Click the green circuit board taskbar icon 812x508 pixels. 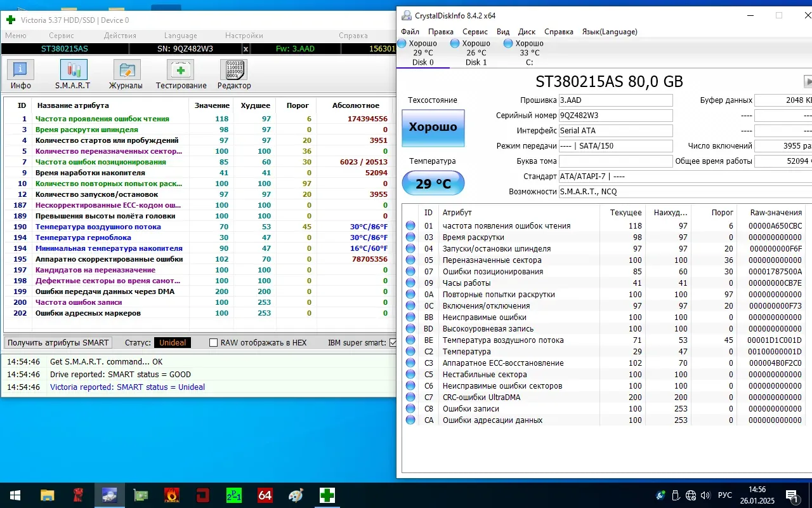pos(140,495)
